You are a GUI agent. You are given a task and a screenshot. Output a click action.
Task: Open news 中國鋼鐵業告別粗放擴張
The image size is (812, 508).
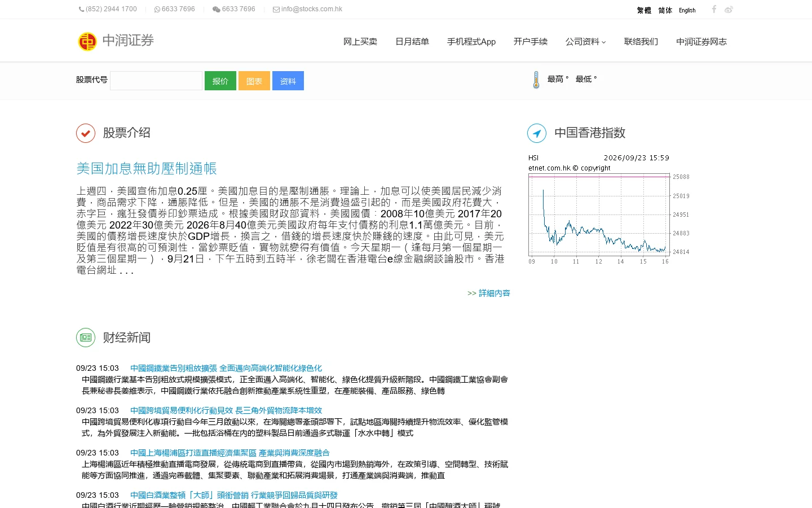(226, 368)
